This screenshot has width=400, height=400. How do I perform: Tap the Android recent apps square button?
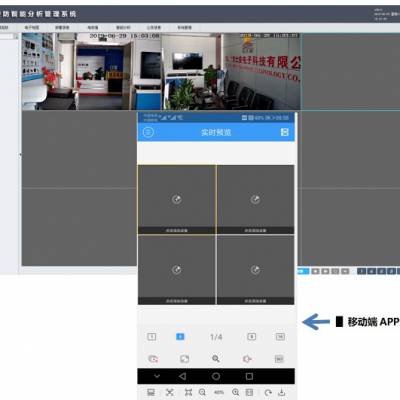[x=249, y=376]
